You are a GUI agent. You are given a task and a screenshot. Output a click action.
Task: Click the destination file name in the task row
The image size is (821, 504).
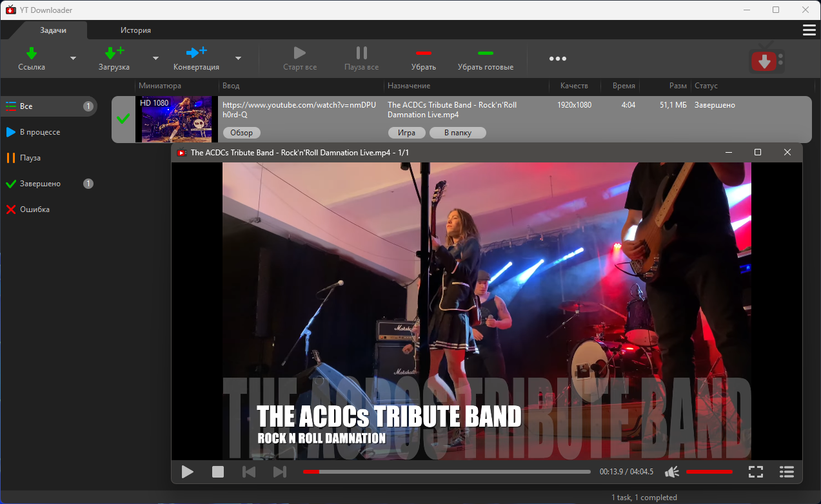point(452,110)
